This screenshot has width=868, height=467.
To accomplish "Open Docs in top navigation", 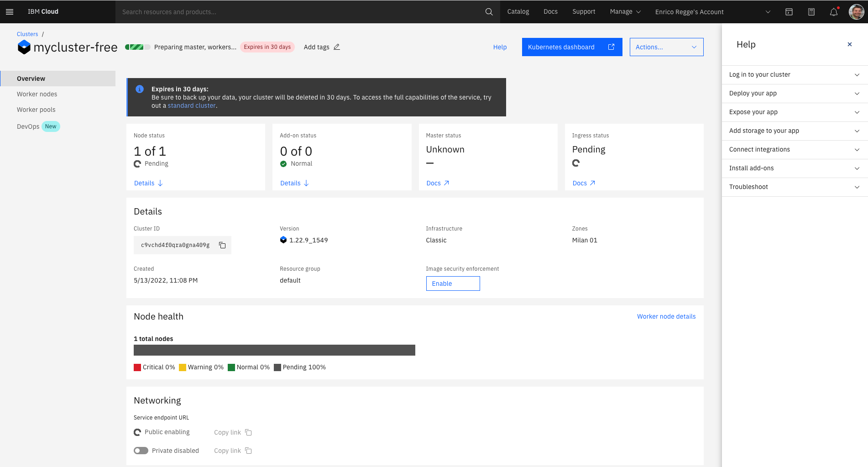I will 550,12.
